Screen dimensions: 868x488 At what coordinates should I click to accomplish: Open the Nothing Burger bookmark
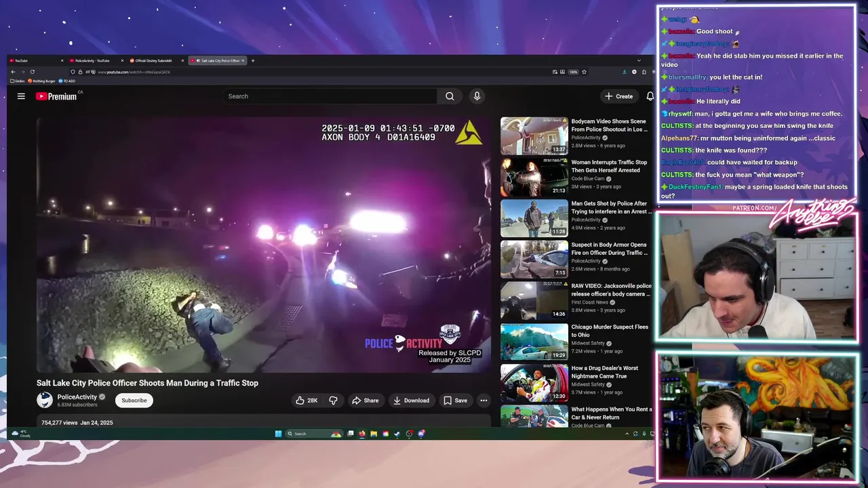[41, 81]
